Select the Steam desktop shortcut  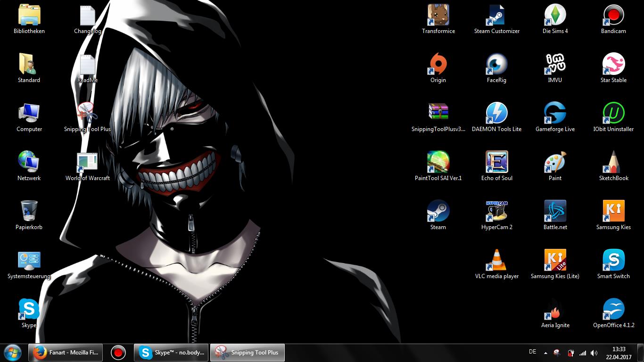coord(438,215)
